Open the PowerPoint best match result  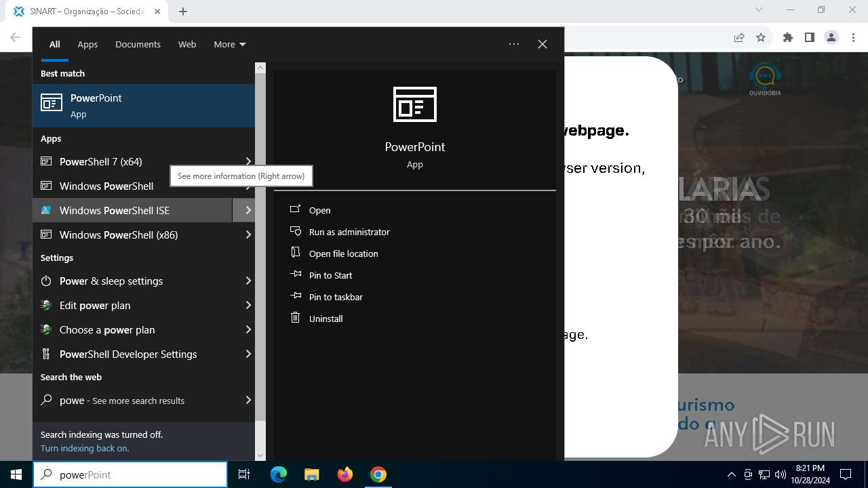(144, 106)
